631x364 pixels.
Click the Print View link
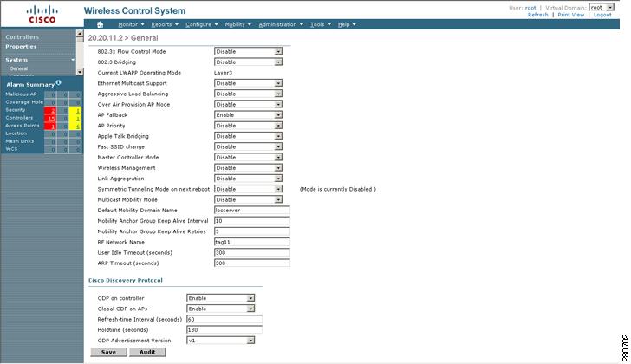[x=570, y=15]
